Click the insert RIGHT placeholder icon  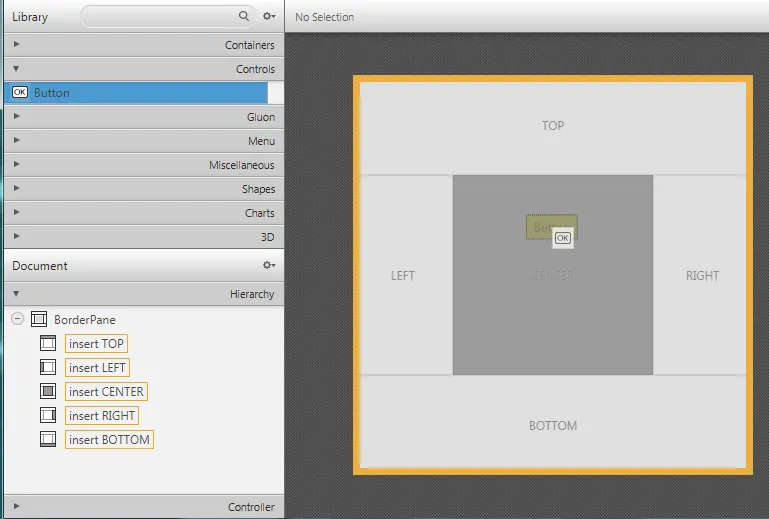tap(48, 416)
